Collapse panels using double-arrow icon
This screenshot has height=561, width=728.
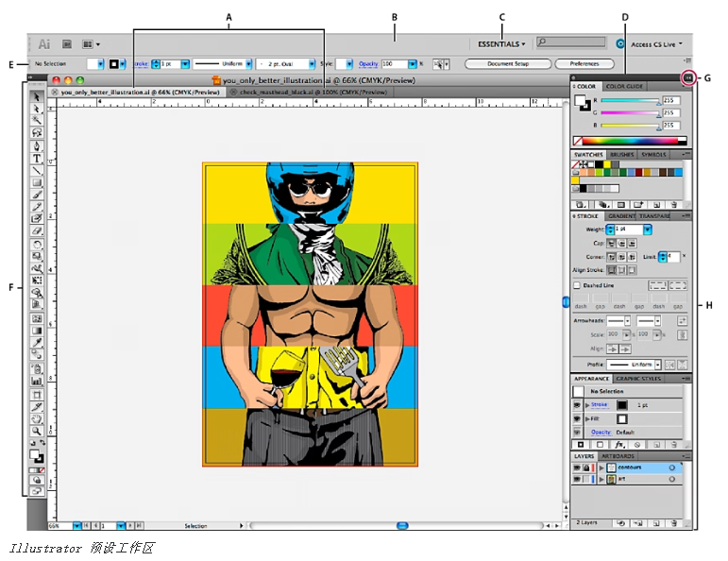click(x=688, y=77)
